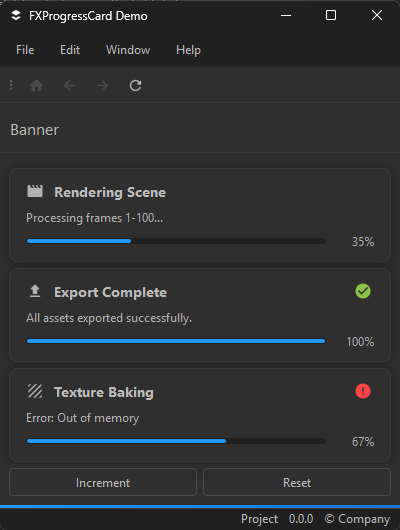Click the Rendering Scene progress bar
Viewport: 400px width, 530px height.
pyautogui.click(x=176, y=241)
